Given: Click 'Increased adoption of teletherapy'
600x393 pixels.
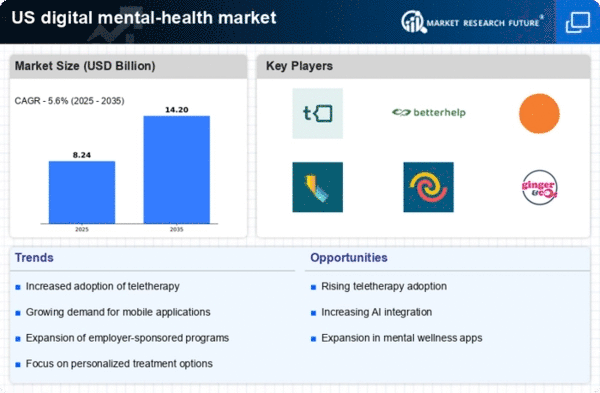Looking at the screenshot, I should [103, 286].
